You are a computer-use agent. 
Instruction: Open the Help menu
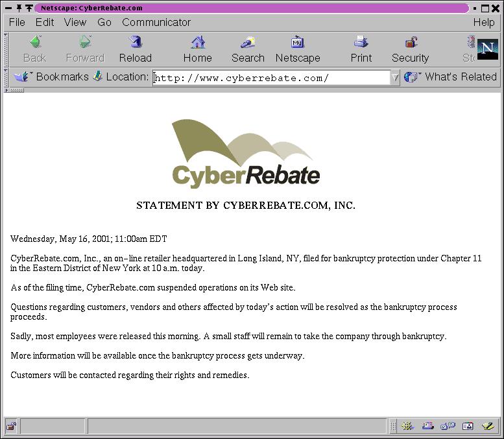click(484, 22)
